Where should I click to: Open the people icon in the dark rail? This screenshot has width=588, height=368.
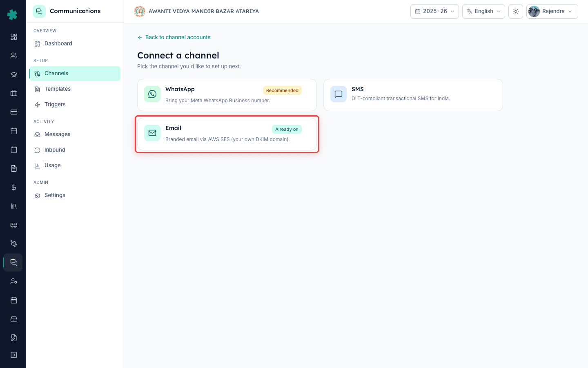(14, 56)
